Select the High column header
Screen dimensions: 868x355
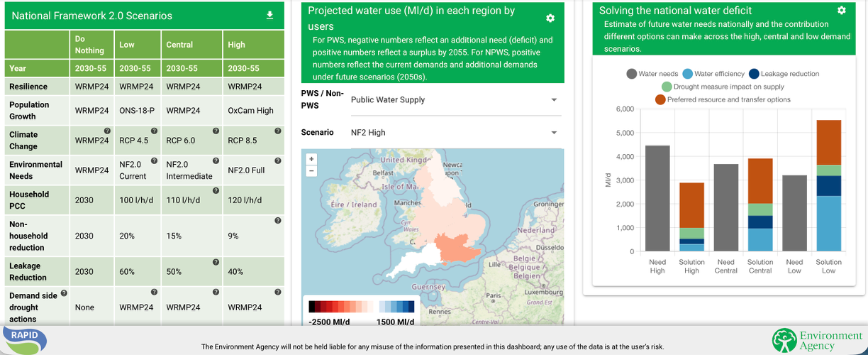(253, 44)
